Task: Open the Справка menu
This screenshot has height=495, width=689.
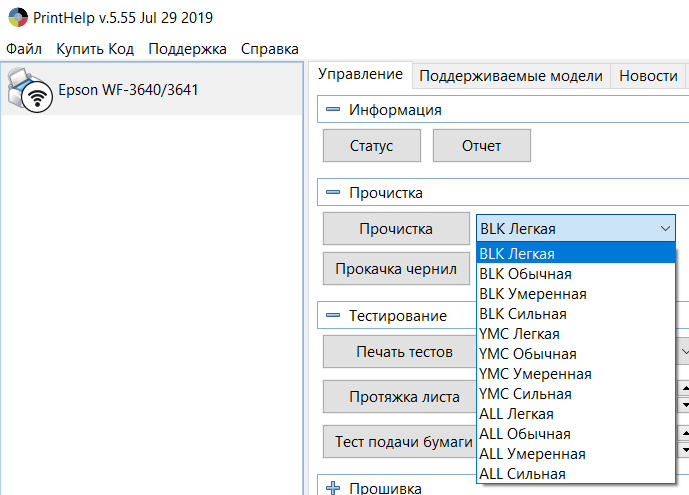Action: click(269, 48)
